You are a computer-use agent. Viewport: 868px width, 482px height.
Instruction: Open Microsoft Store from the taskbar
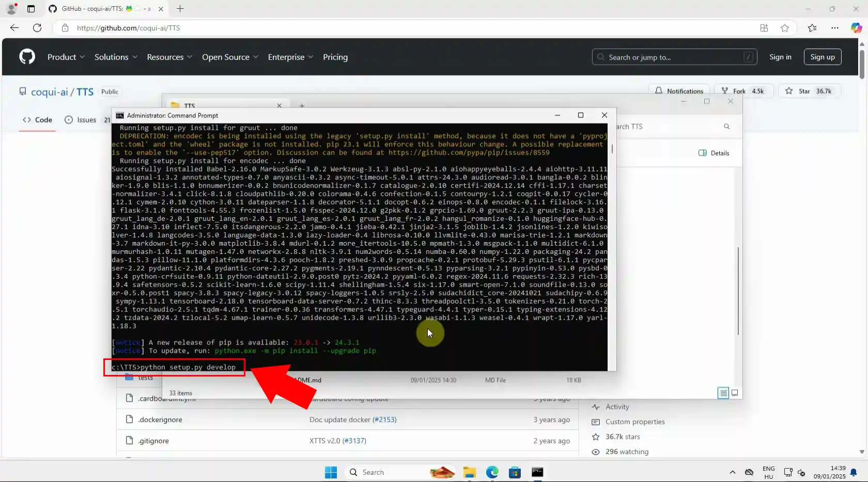coord(515,472)
